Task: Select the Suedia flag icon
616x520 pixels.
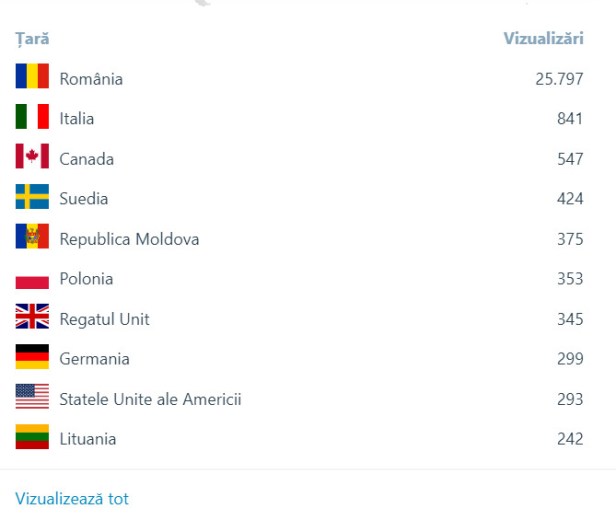Action: point(32,197)
